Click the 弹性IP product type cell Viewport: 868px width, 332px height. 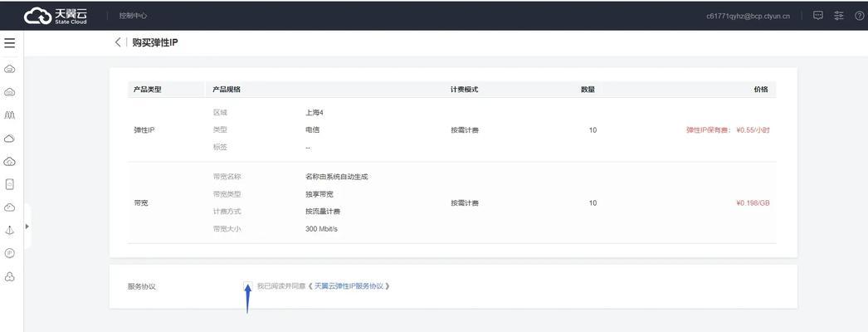click(x=144, y=130)
